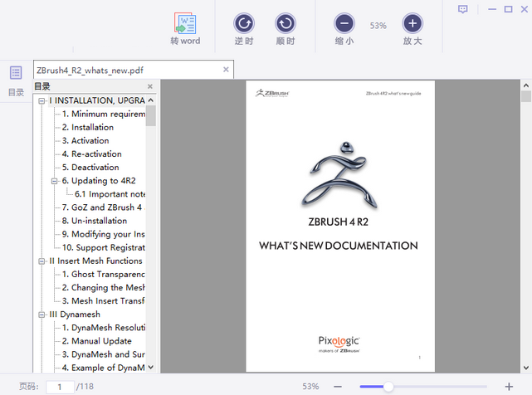532x395 pixels.
Task: Maximize the PDF viewer window
Action: tap(508, 9)
